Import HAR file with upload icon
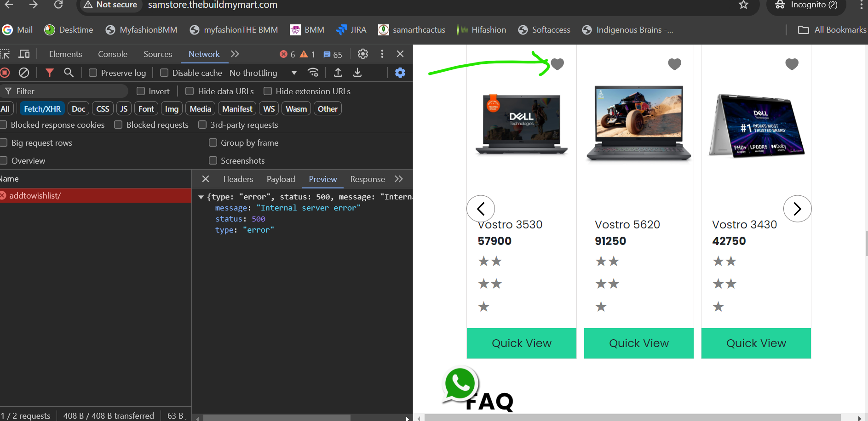Screen dimensions: 868x421 [x=338, y=73]
